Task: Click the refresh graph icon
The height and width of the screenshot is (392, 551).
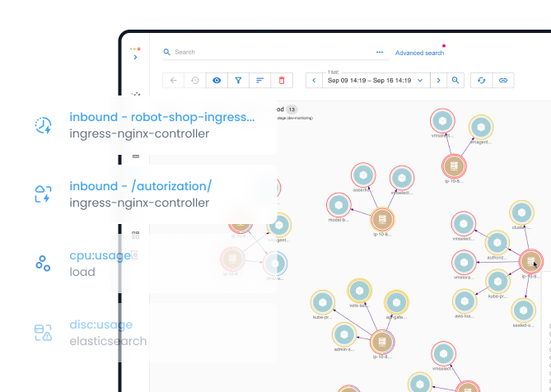Action: pyautogui.click(x=481, y=81)
